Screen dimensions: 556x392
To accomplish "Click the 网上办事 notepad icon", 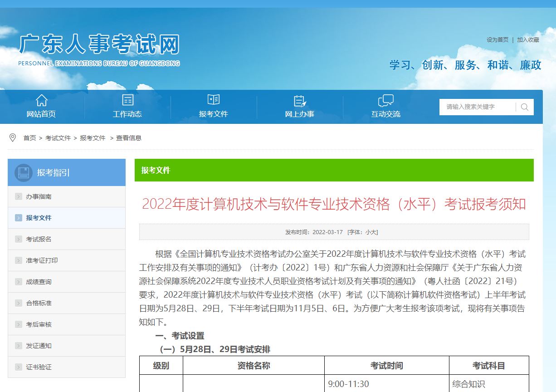I will click(x=299, y=100).
